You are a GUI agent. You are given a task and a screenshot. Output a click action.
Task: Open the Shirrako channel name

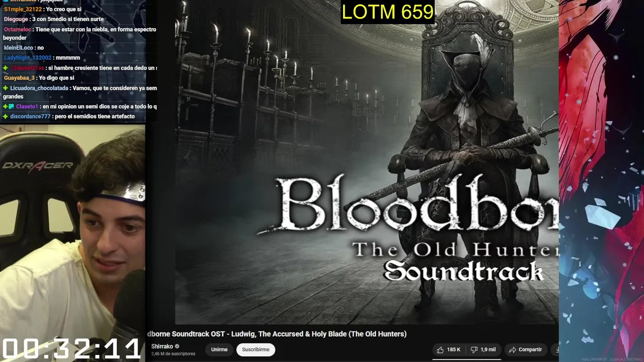(162, 346)
